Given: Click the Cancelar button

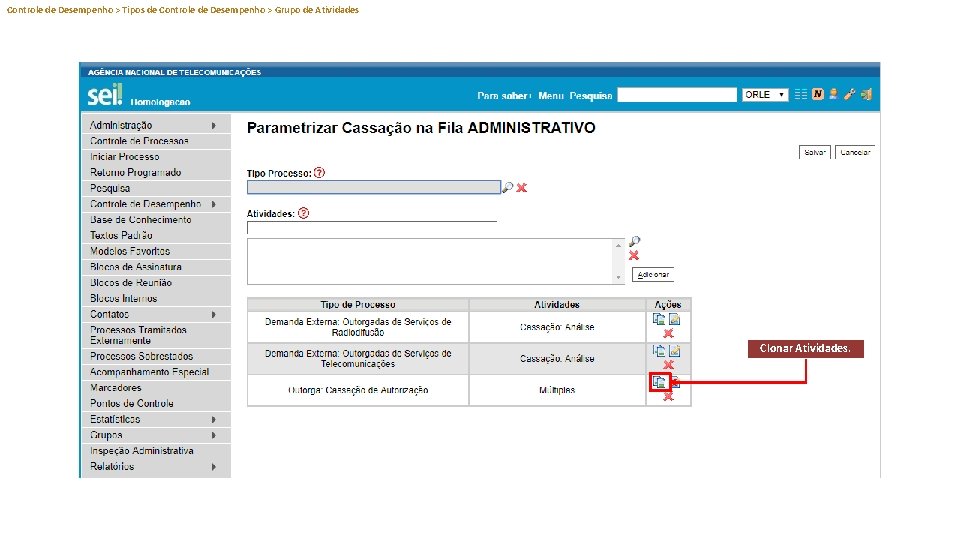Looking at the screenshot, I should tap(855, 152).
